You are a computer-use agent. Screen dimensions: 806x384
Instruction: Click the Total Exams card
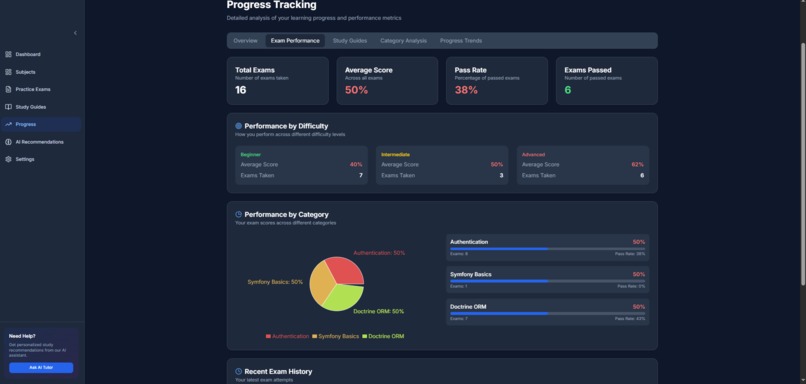tap(278, 81)
